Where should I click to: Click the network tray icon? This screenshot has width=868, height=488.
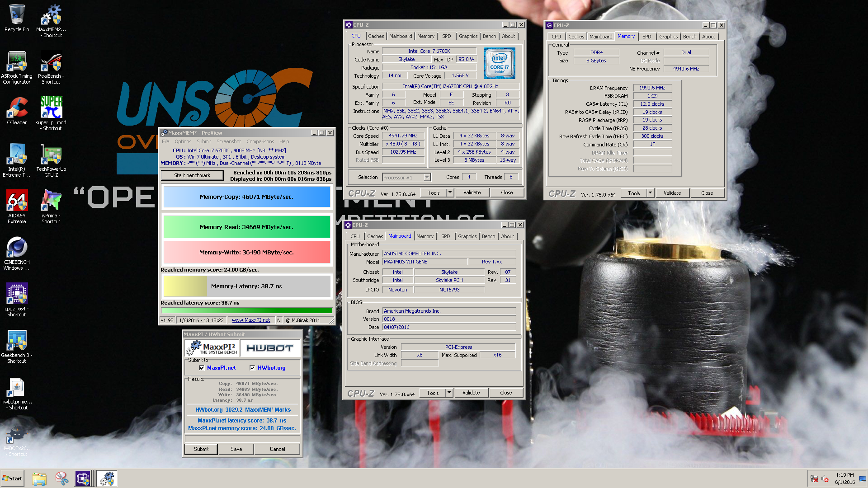(814, 479)
